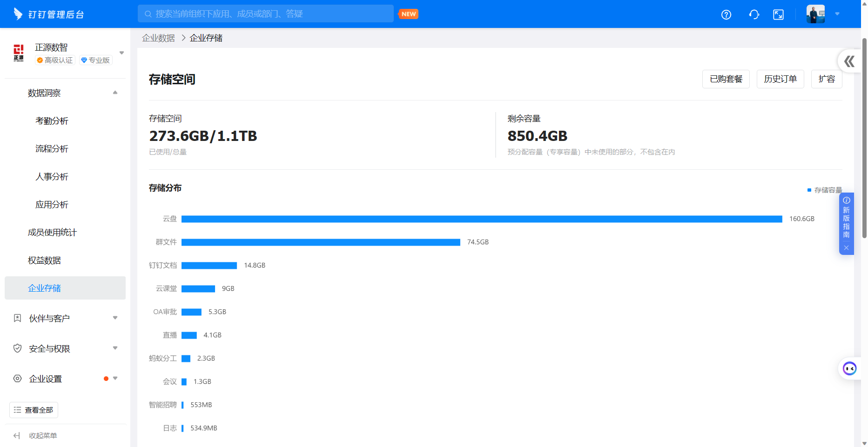Open the robot assistant floating icon

pyautogui.click(x=850, y=369)
